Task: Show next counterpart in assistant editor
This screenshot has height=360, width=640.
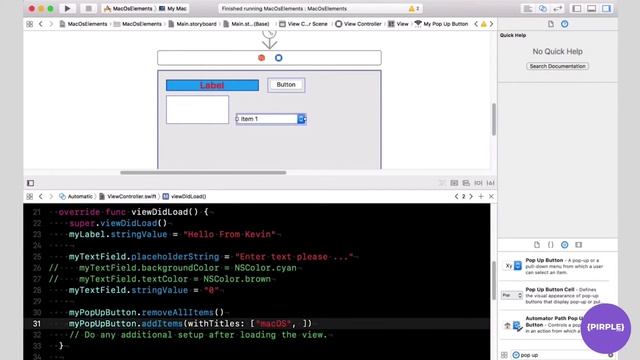Action: click(471, 197)
